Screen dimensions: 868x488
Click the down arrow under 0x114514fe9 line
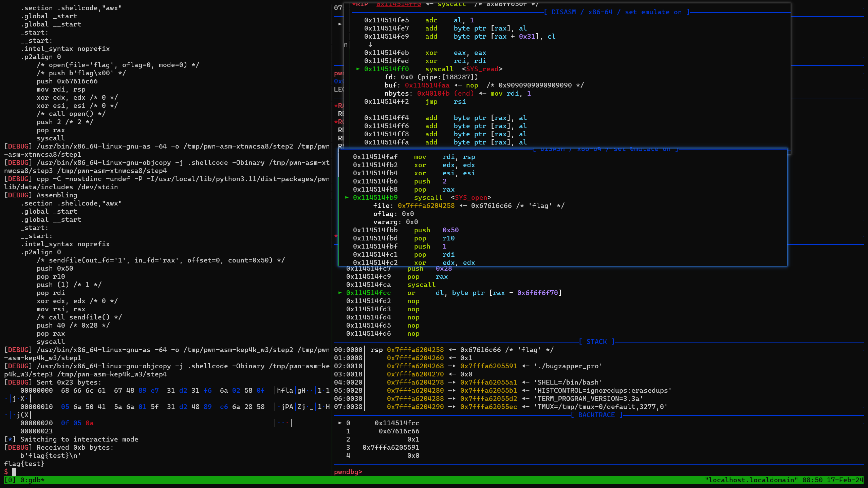(370, 44)
